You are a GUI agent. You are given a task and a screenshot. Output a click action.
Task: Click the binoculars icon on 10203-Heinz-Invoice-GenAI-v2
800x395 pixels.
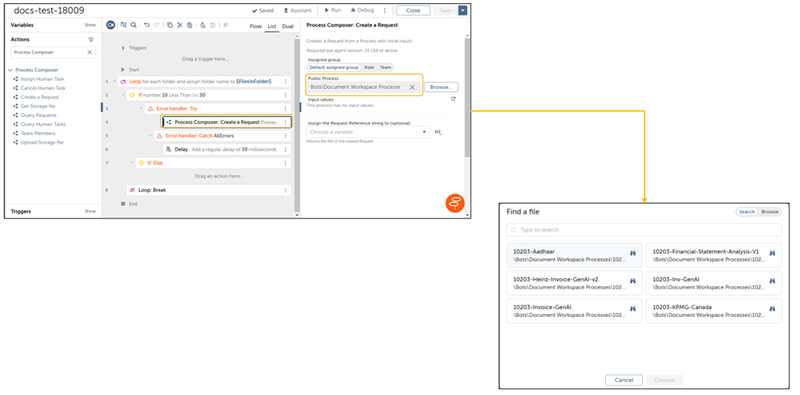[x=633, y=281]
